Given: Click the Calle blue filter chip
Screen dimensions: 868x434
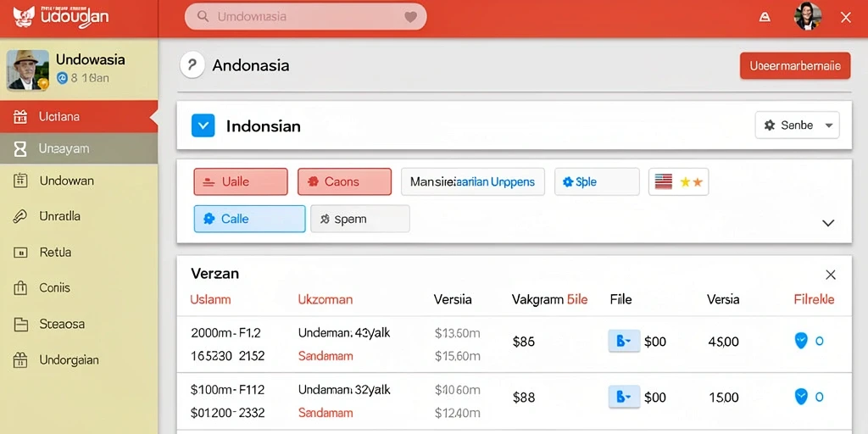Looking at the screenshot, I should tap(250, 219).
